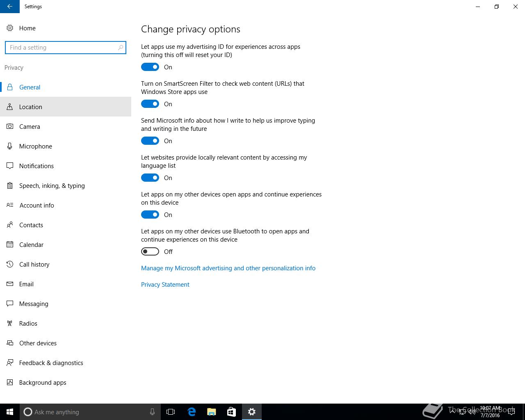This screenshot has width=525, height=420.
Task: Click the volume speaker tray icon
Action: [472, 412]
